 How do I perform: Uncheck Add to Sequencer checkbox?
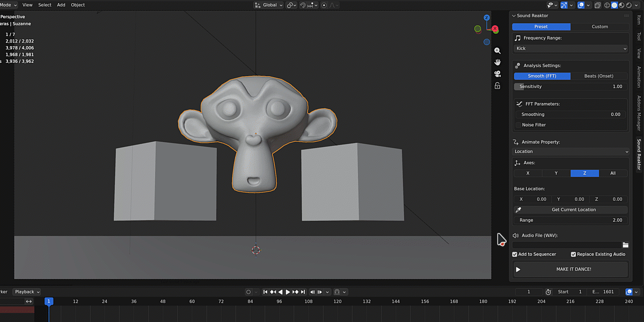pyautogui.click(x=515, y=254)
